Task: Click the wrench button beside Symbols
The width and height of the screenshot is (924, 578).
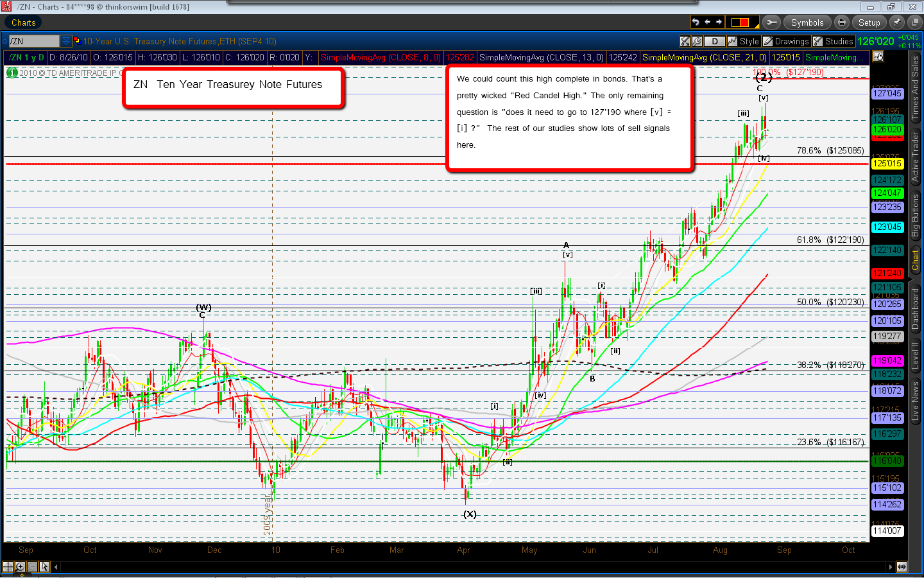Action: [771, 22]
